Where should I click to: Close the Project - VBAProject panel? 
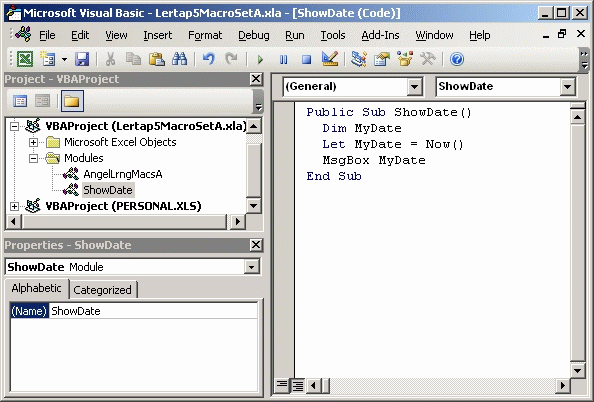[x=256, y=79]
